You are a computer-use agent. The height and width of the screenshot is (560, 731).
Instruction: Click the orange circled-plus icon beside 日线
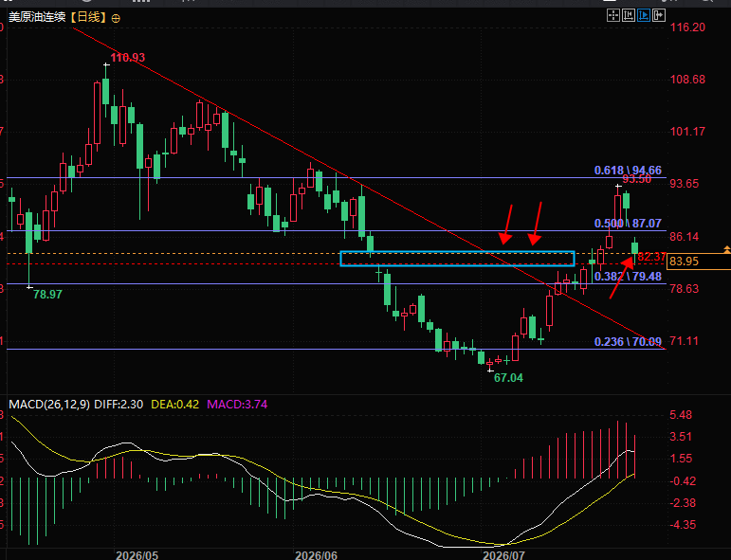(116, 19)
